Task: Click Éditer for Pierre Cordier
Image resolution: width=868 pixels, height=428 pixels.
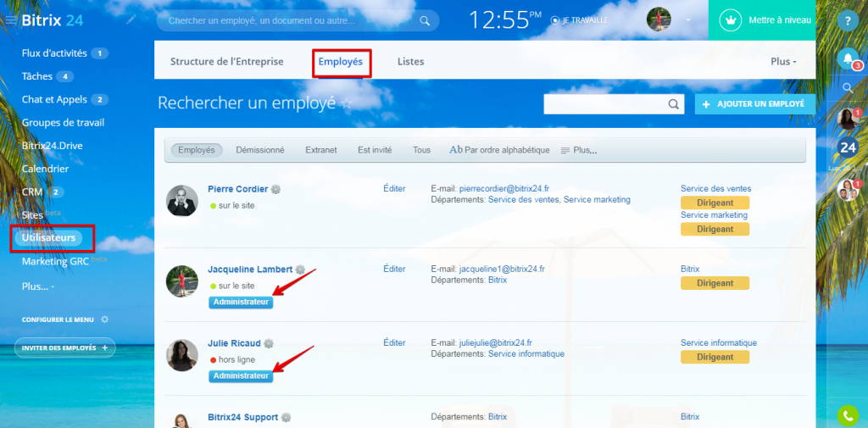Action: coord(394,189)
